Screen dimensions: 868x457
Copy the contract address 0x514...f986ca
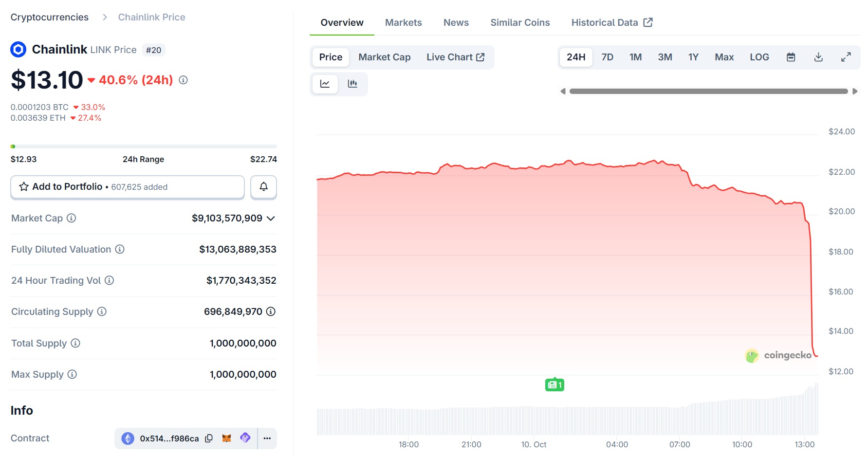209,439
